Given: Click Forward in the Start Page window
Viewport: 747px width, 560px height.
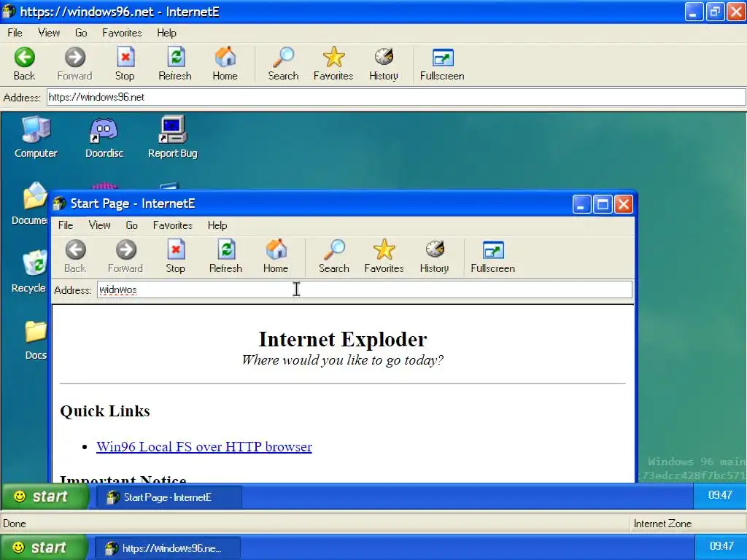Looking at the screenshot, I should pyautogui.click(x=125, y=257).
